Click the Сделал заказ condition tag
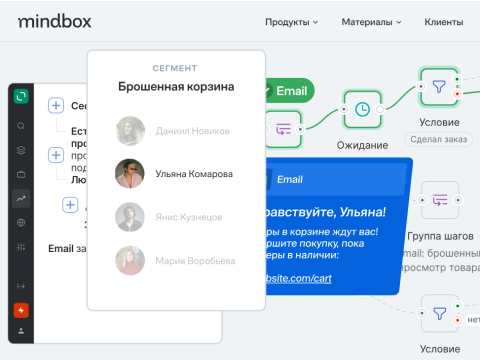This screenshot has height=360, width=480. 438,139
